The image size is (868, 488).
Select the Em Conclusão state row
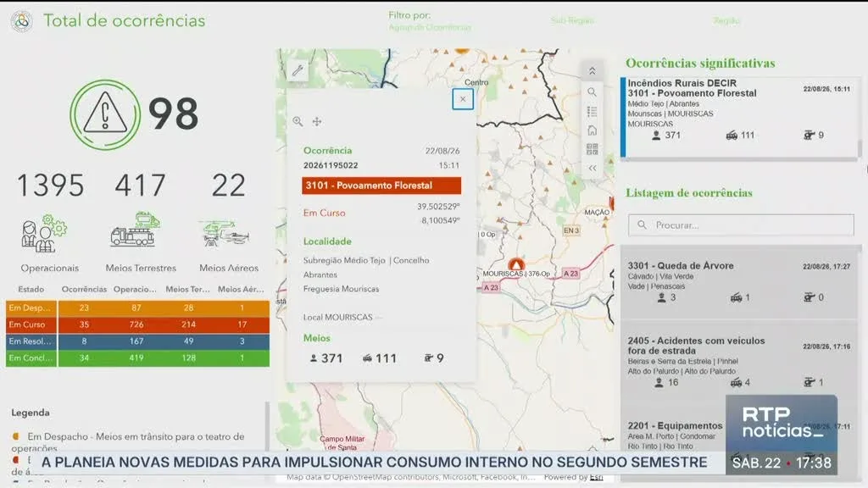(x=137, y=358)
